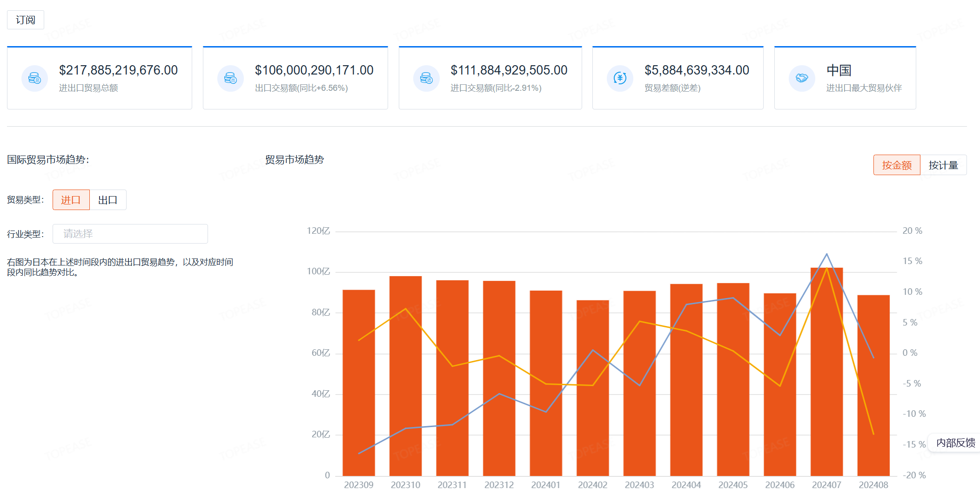Viewport: 980px width, 496px height.
Task: Click the 202408 x-axis label
Action: tap(873, 485)
